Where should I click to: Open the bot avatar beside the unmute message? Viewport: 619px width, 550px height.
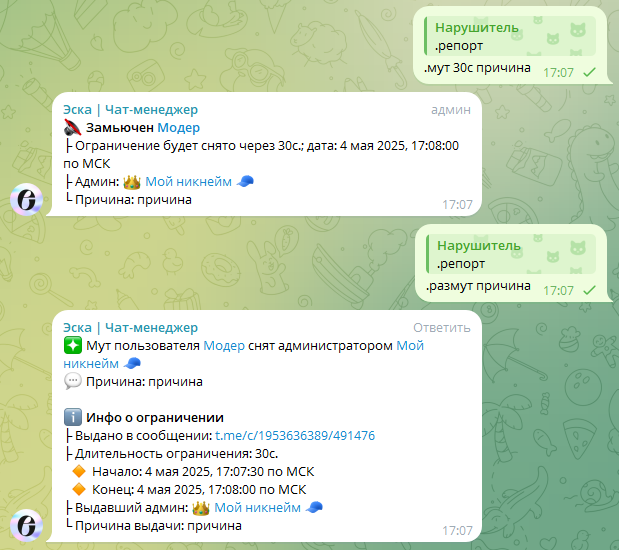point(26,525)
